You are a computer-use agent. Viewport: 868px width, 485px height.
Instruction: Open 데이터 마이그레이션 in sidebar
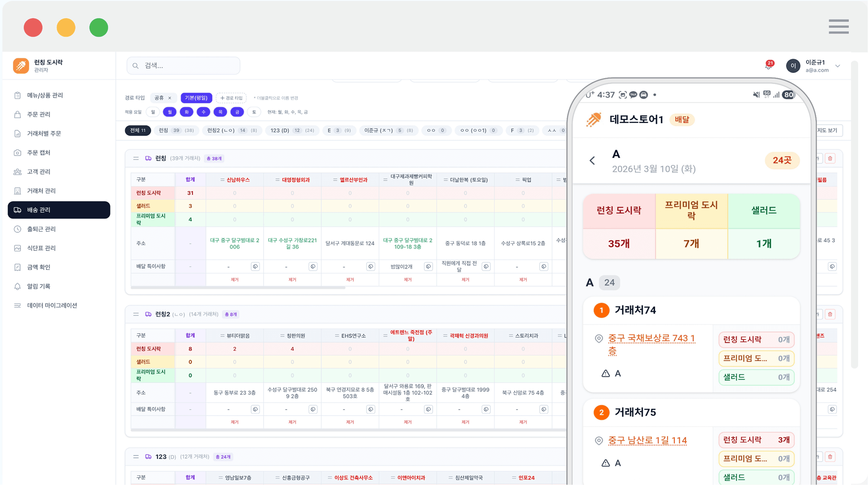point(59,306)
